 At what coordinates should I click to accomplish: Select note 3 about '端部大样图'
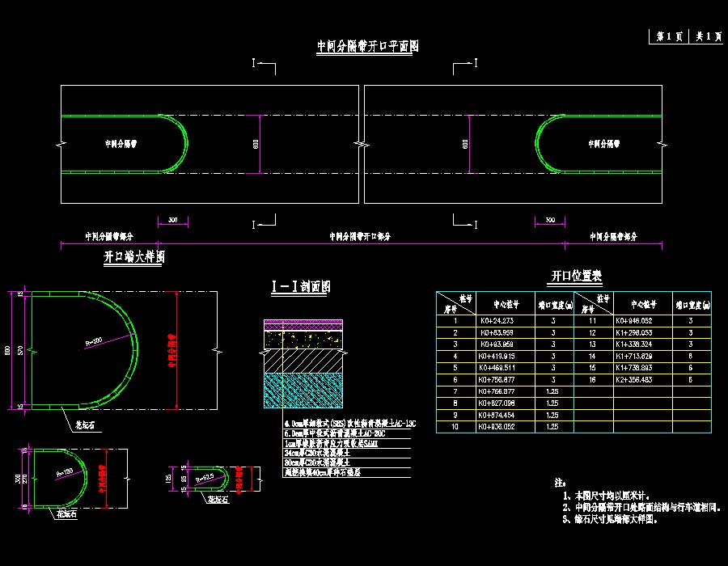click(x=610, y=519)
